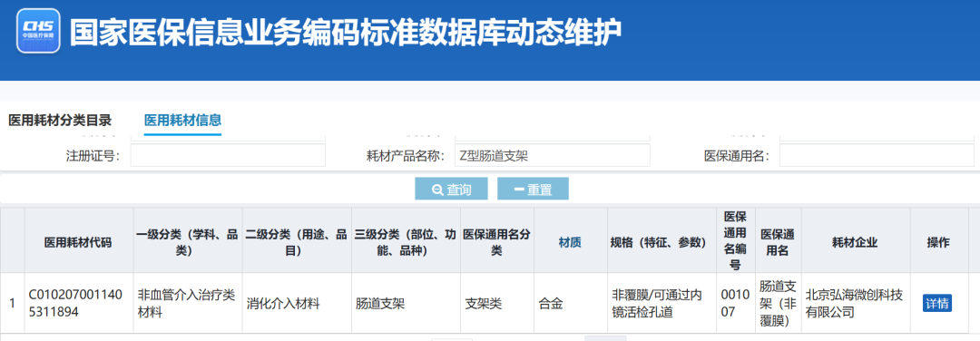The height and width of the screenshot is (341, 980).
Task: Click the 肠道支架（非覆膜） cell
Action: [779, 304]
